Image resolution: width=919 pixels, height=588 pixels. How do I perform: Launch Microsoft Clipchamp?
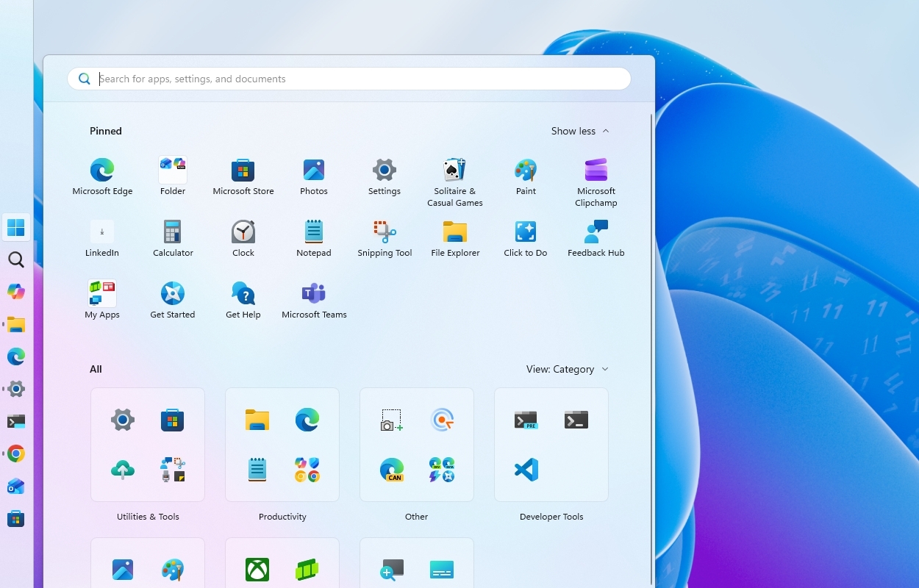tap(596, 182)
